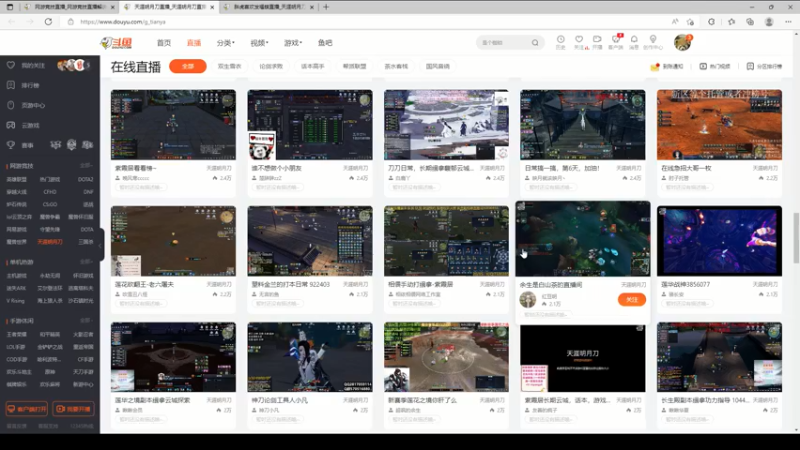The width and height of the screenshot is (800, 450).
Task: Open the browser profile icon
Action: pos(769,22)
